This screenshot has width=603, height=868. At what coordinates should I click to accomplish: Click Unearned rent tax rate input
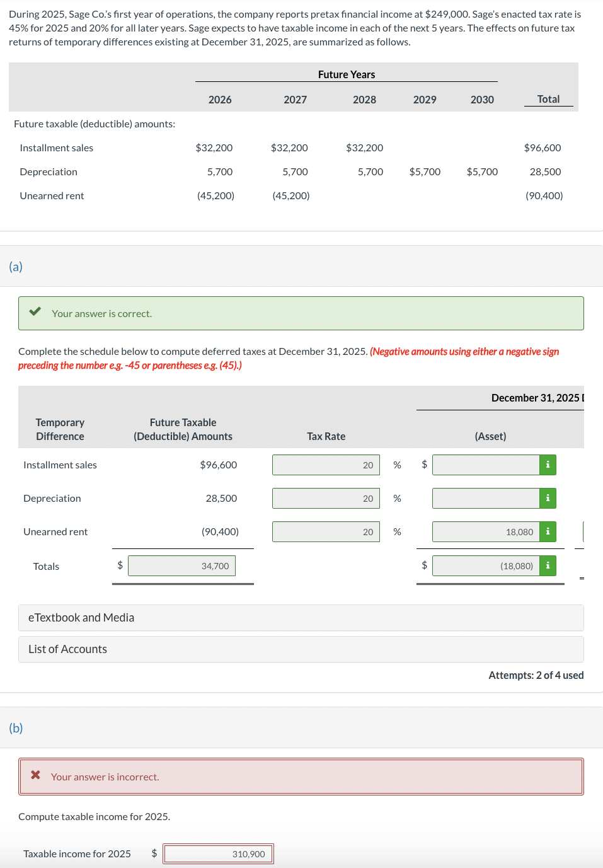(x=326, y=532)
